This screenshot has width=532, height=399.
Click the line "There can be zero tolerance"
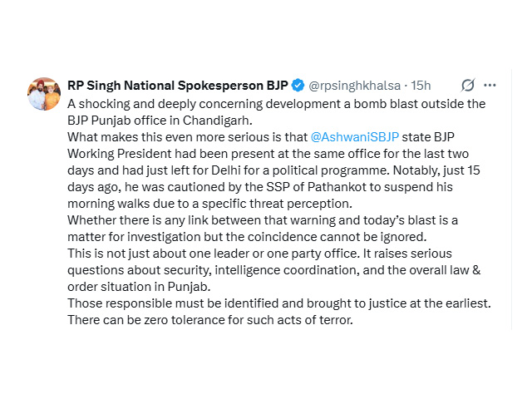pyautogui.click(x=211, y=319)
